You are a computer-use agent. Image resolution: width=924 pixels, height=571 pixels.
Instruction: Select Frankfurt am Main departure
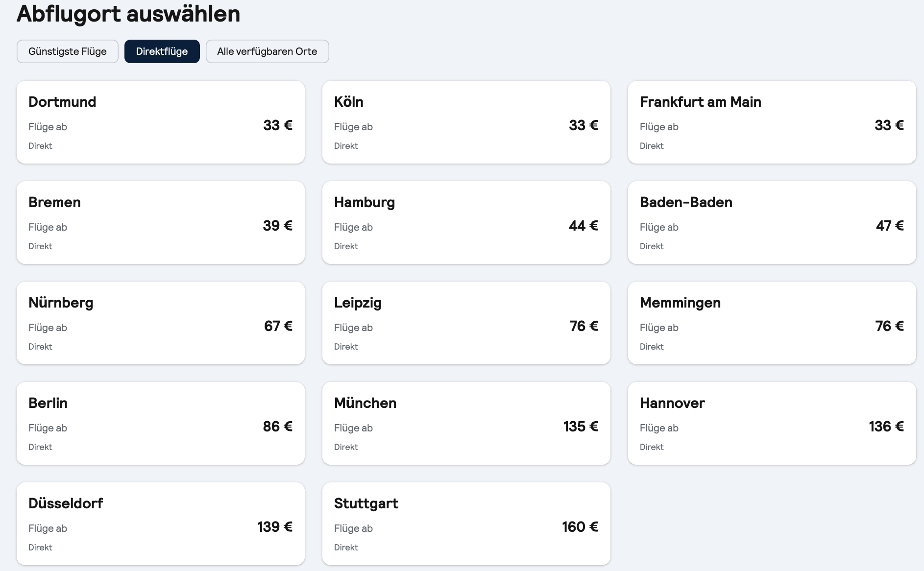(772, 122)
